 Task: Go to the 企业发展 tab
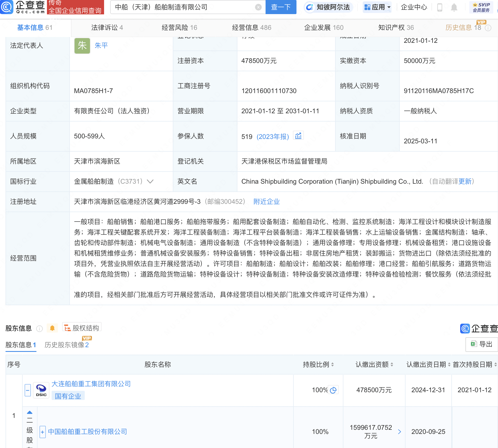click(x=324, y=28)
